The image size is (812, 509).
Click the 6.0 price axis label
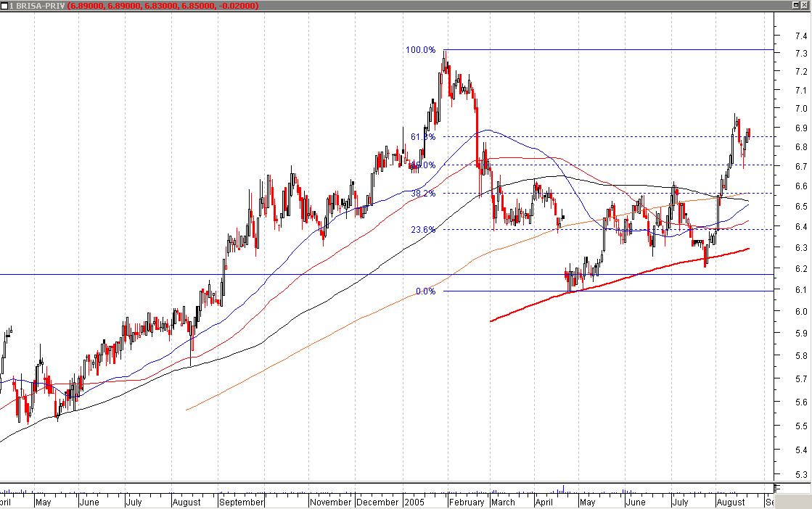point(800,311)
